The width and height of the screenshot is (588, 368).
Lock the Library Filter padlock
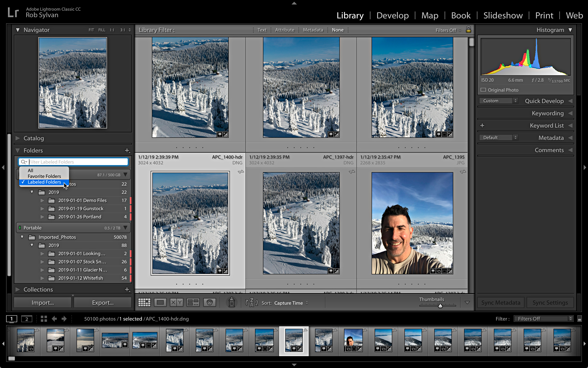click(x=468, y=29)
